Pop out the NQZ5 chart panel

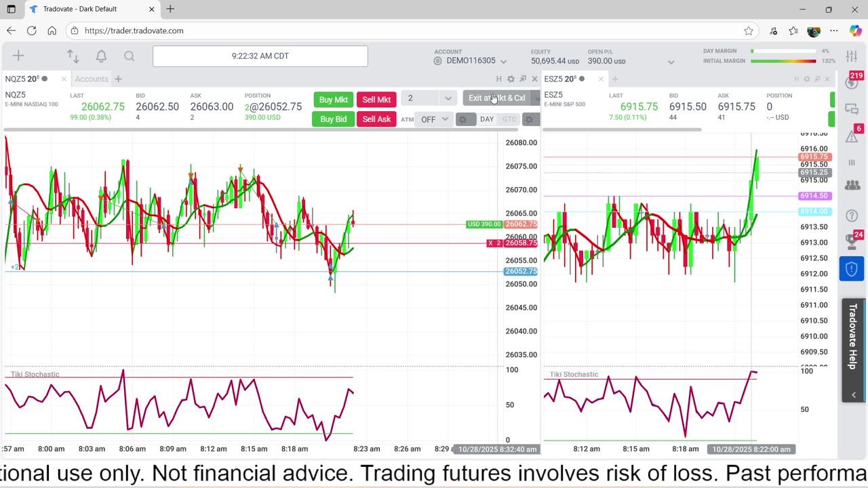[x=523, y=79]
